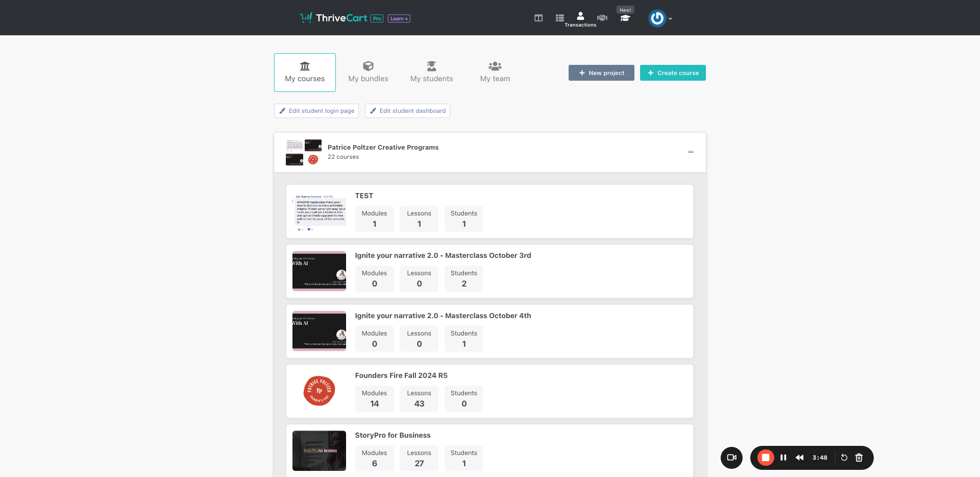The height and width of the screenshot is (477, 980).
Task: Toggle the recorder camera button
Action: (x=731, y=458)
